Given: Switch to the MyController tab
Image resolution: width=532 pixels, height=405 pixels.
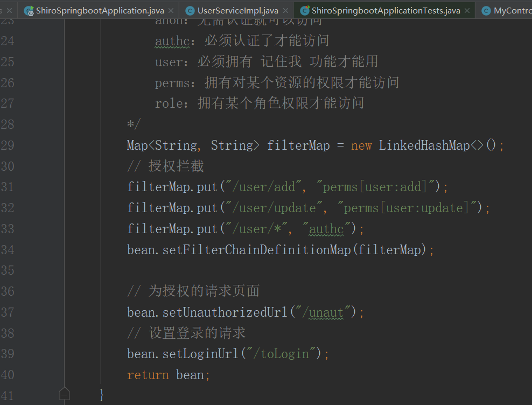Looking at the screenshot, I should [512, 10].
